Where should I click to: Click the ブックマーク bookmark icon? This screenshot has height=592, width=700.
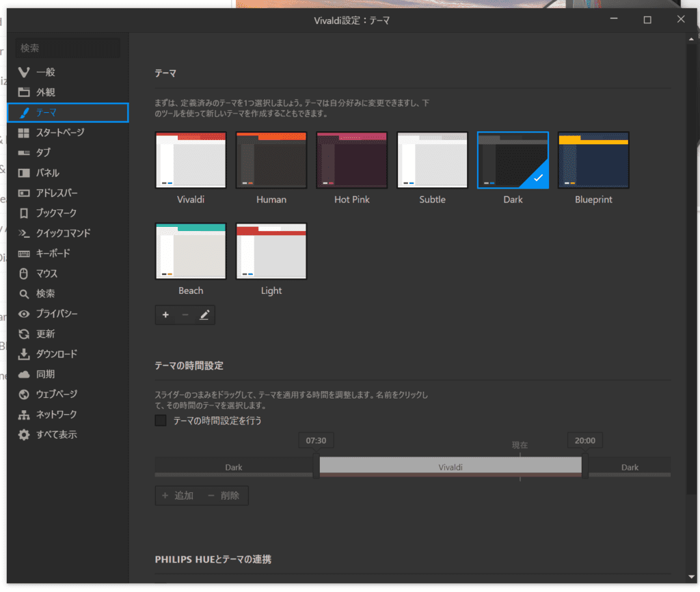[24, 213]
